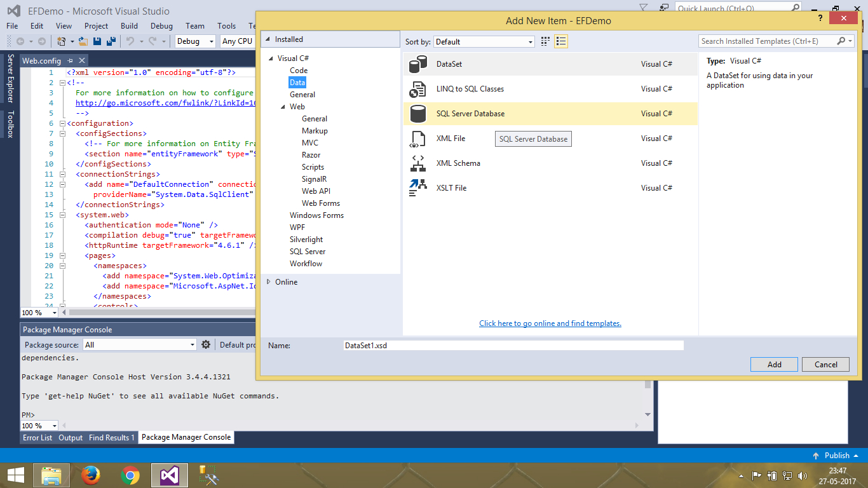Select the XSLT File template icon
Screen dimensions: 868x488
tap(417, 188)
